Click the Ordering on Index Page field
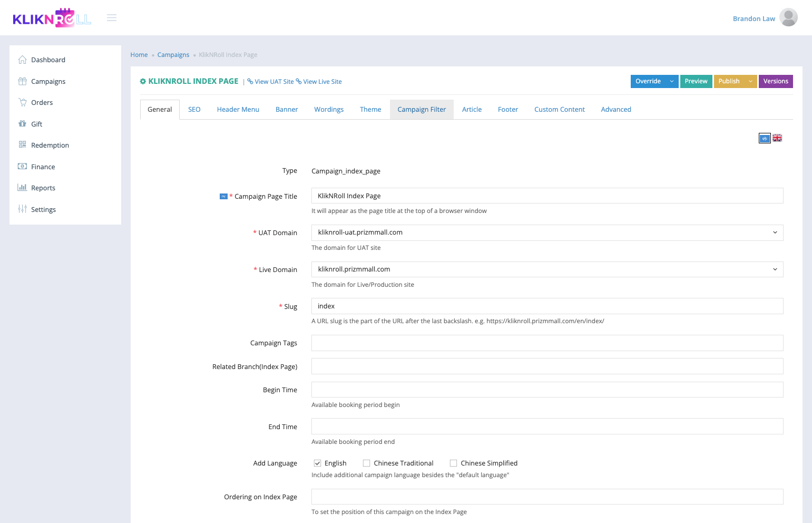 tap(547, 497)
